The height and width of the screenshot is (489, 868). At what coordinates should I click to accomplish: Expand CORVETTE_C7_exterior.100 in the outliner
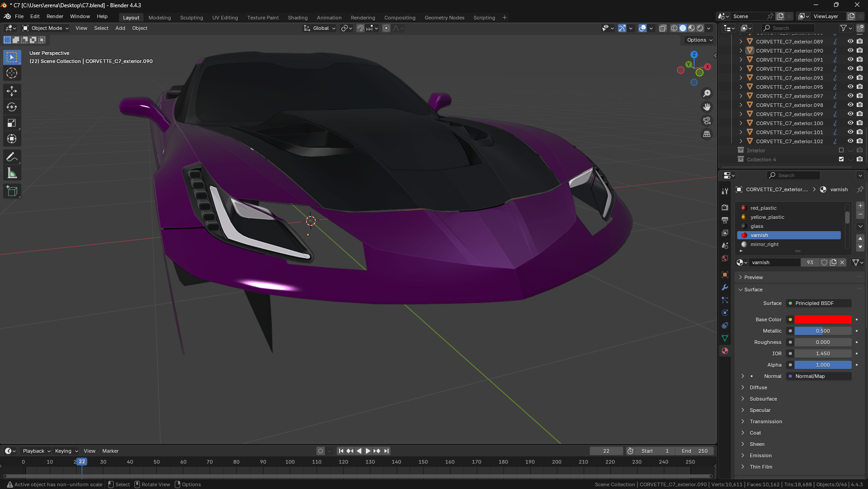(x=741, y=123)
